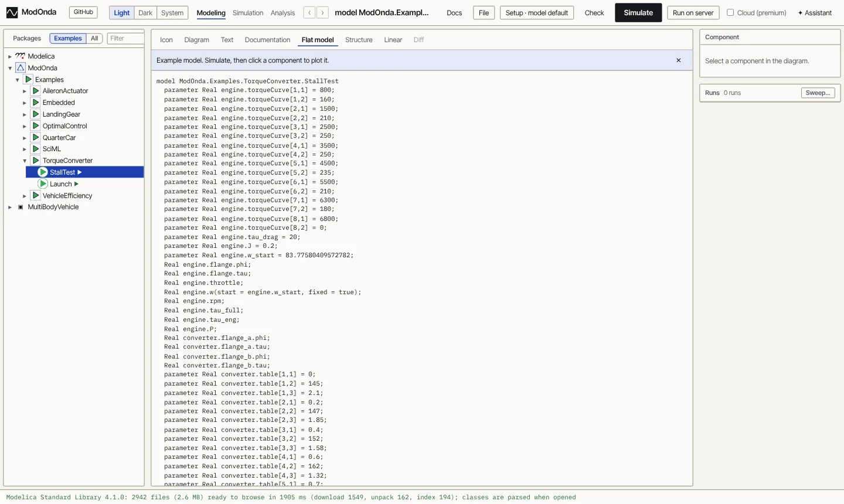Enable the Cloud (premium) checkbox
This screenshot has height=504, width=844.
[x=730, y=12]
